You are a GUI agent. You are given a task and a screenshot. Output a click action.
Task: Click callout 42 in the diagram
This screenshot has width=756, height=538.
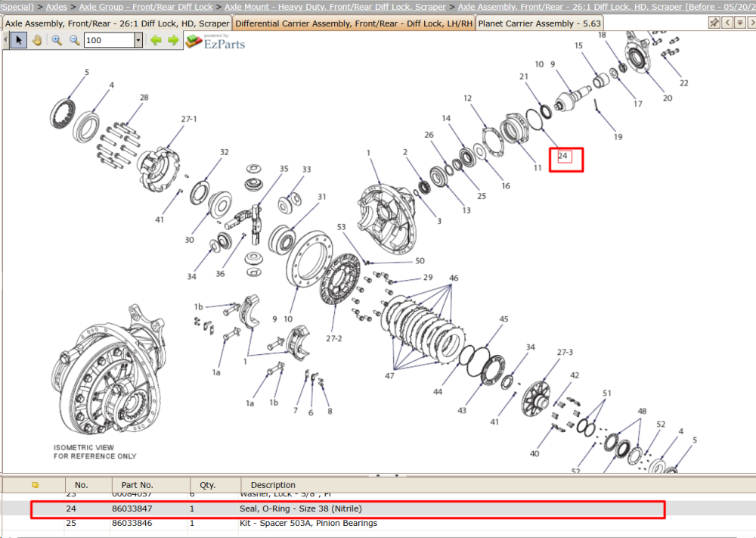coord(575,375)
